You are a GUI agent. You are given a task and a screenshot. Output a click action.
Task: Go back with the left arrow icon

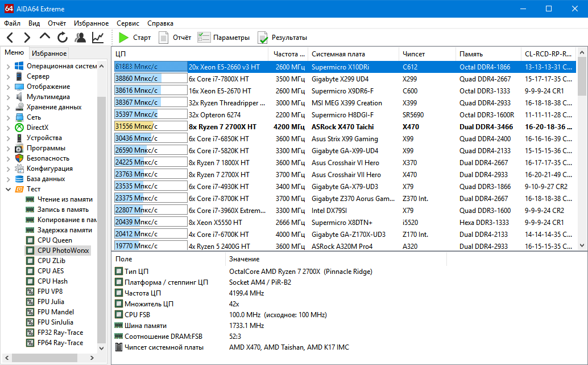[x=10, y=38]
